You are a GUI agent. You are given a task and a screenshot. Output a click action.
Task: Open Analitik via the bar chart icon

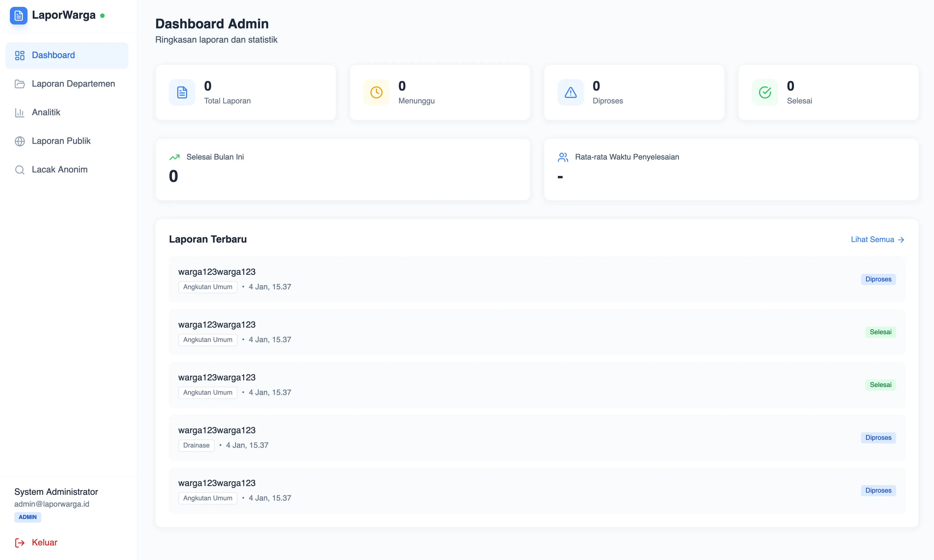[20, 112]
